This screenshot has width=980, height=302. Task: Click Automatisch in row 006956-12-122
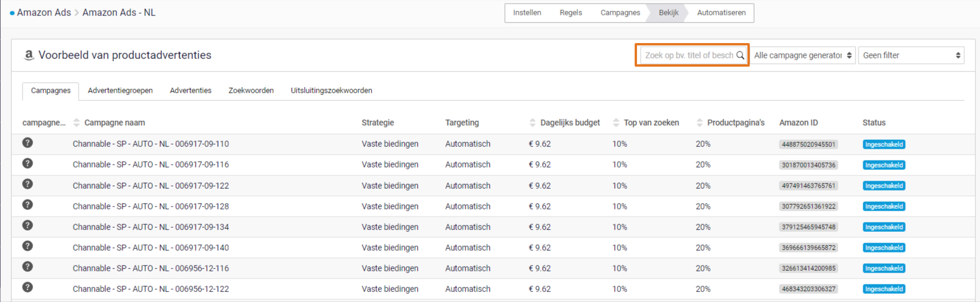coord(468,289)
